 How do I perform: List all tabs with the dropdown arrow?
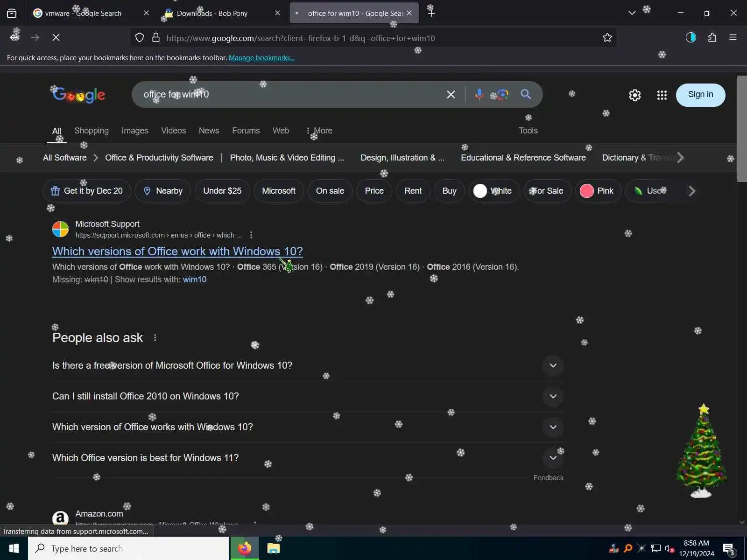point(632,13)
